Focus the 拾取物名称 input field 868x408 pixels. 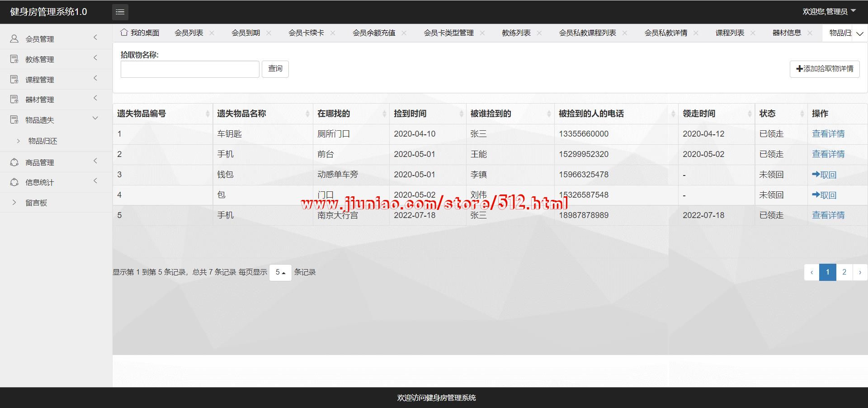(x=190, y=69)
